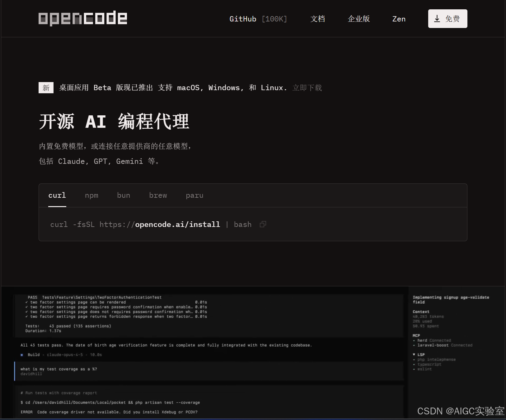Click the 'php artisan test --coverage' command line
The image size is (506, 420).
click(x=110, y=402)
